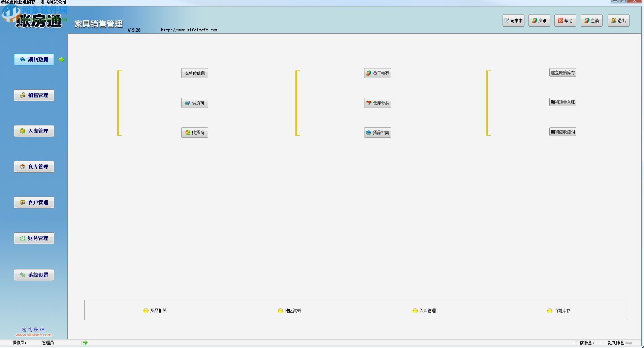Image resolution: width=644 pixels, height=348 pixels.
Task: Select 入库管理 shortcut in bottom panel
Action: [424, 311]
